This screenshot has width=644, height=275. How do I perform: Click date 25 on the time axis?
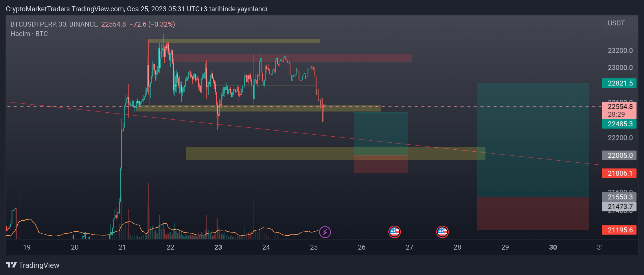[314, 247]
